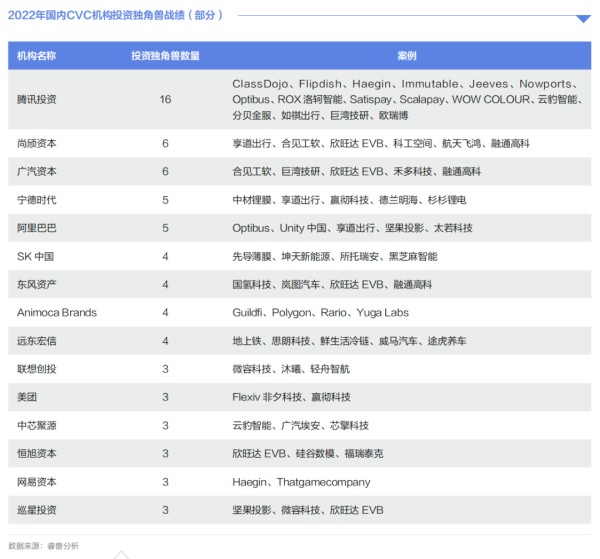Click the 'Animoca Brands' institution name

click(x=57, y=313)
